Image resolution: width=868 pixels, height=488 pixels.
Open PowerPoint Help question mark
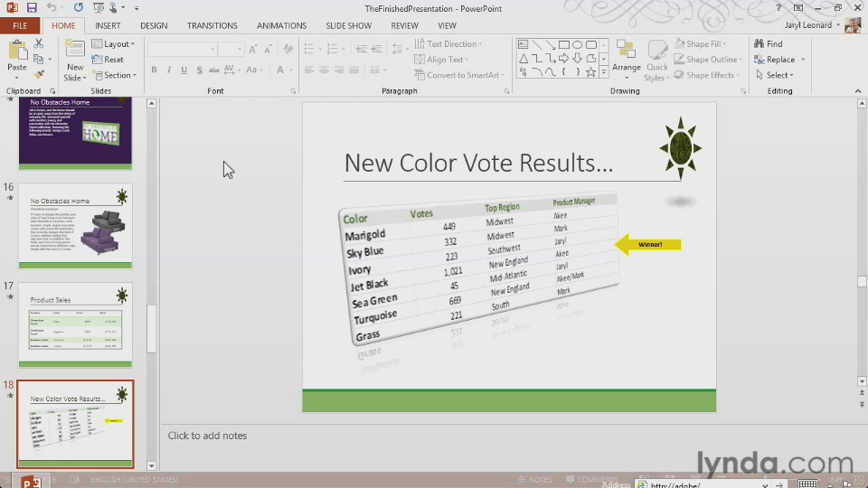[x=778, y=8]
